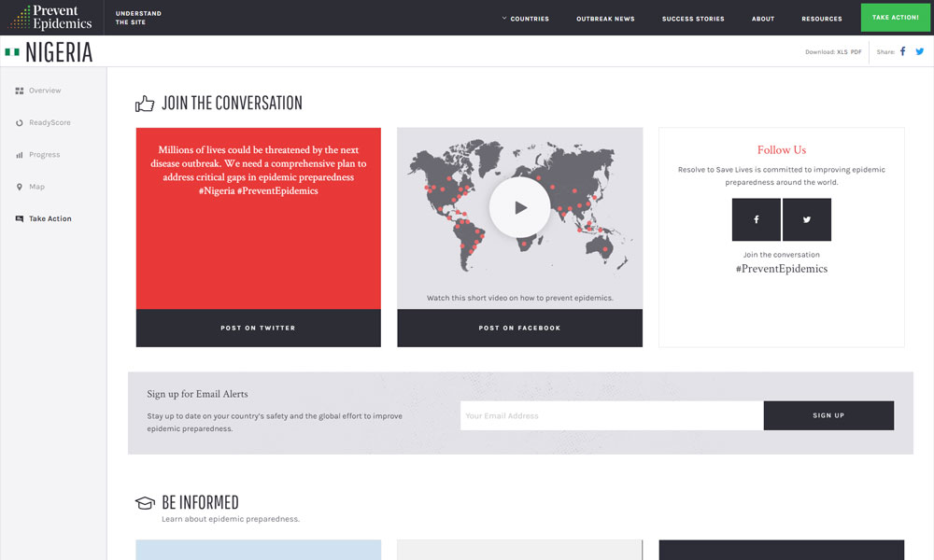This screenshot has width=934, height=560.
Task: Click the Nigeria flag icon
Action: [12, 52]
